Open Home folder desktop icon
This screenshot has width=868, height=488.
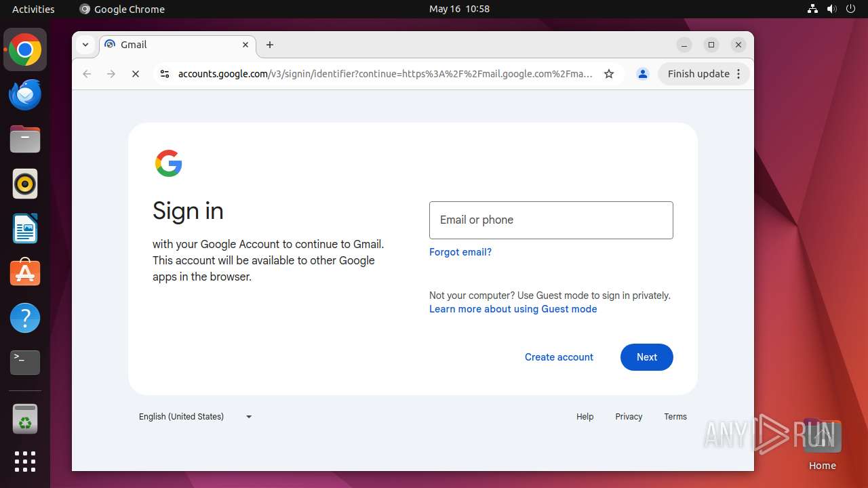[822, 444]
